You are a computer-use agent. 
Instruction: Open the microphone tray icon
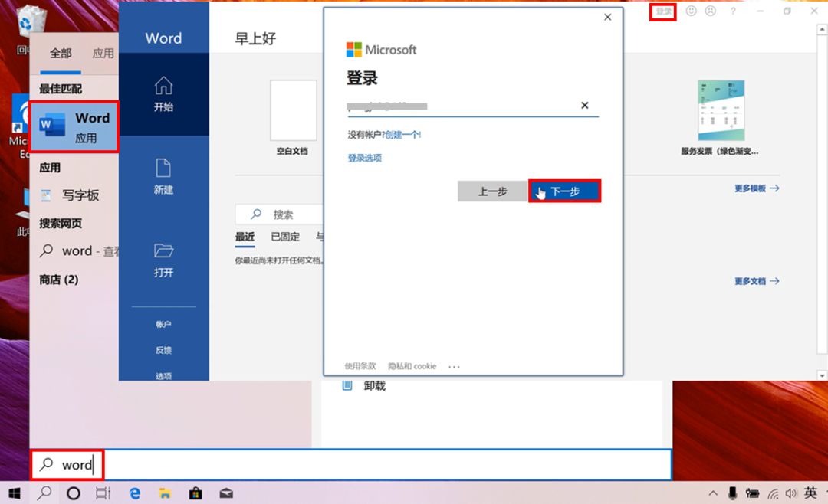tap(732, 493)
